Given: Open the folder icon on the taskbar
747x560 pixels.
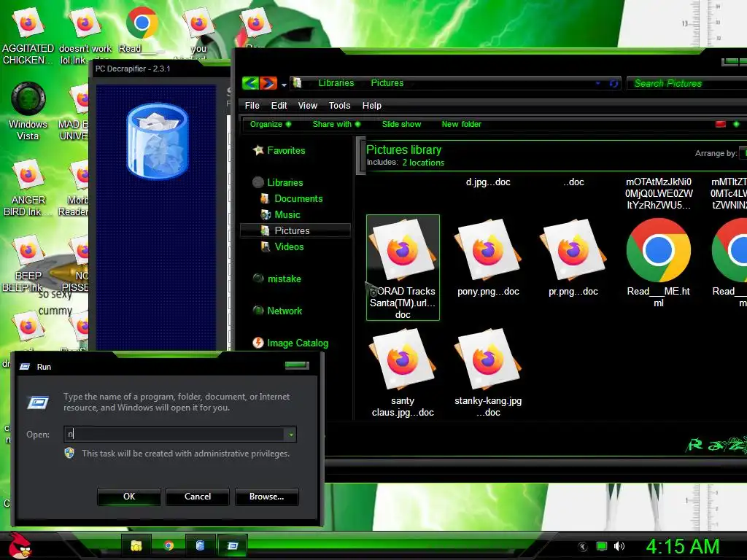Looking at the screenshot, I should 136,545.
